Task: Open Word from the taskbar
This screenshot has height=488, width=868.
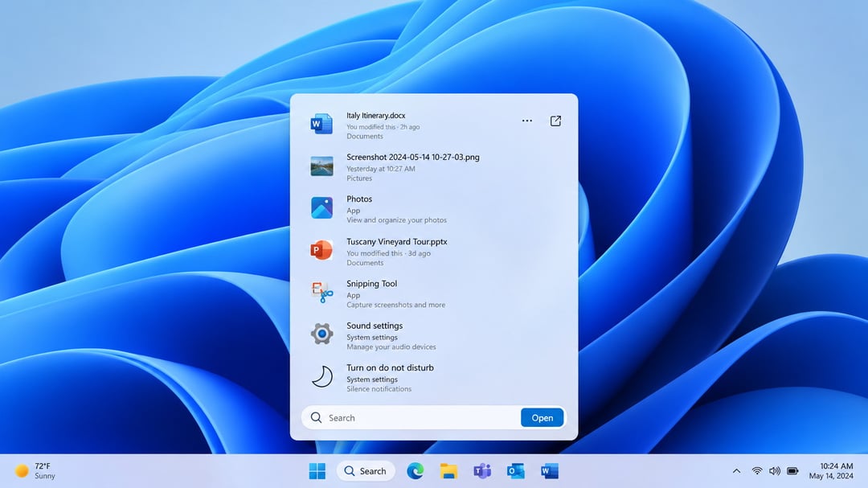Action: (550, 471)
